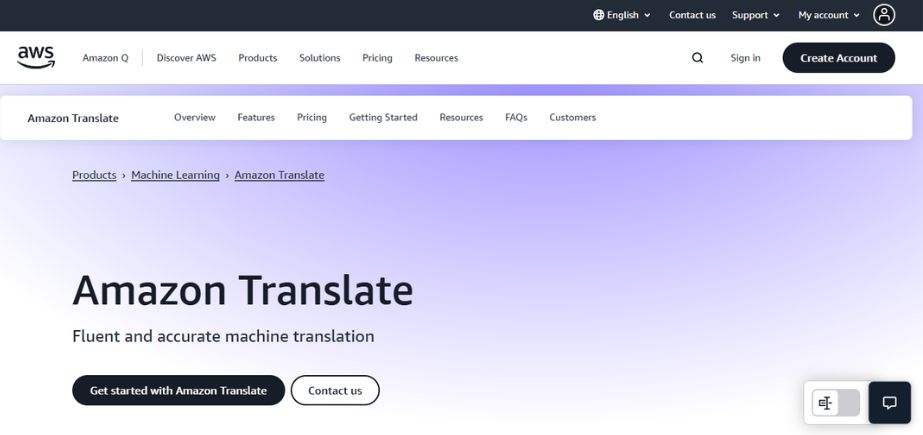Toggle the text cursor switch at bottom right

click(x=836, y=403)
